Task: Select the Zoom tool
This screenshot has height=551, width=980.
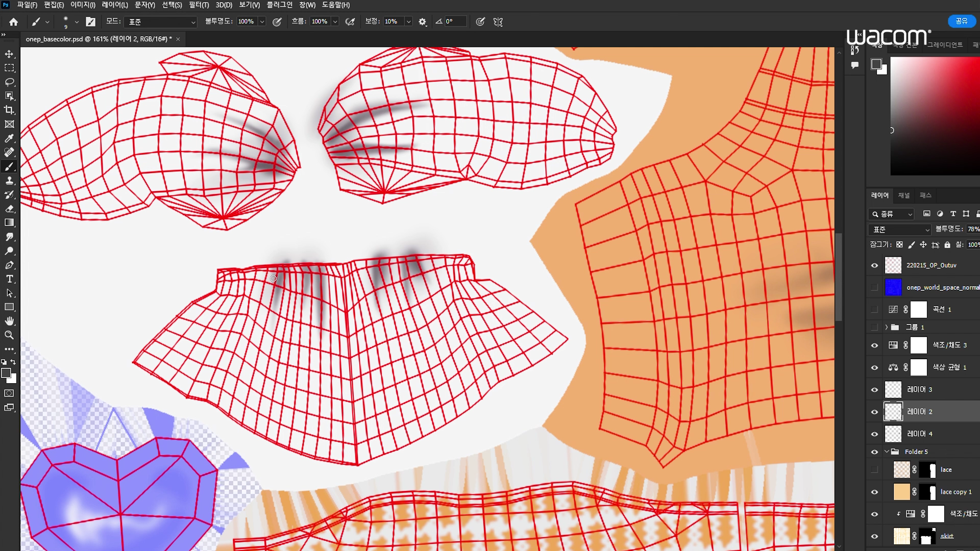Action: (x=9, y=335)
